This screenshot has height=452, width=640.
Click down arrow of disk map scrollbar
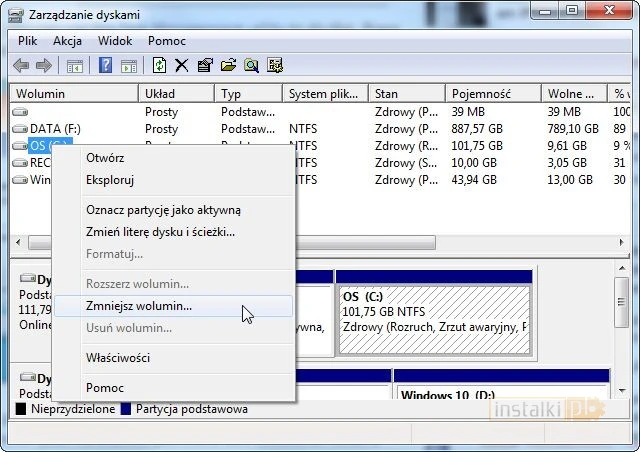coord(622,391)
